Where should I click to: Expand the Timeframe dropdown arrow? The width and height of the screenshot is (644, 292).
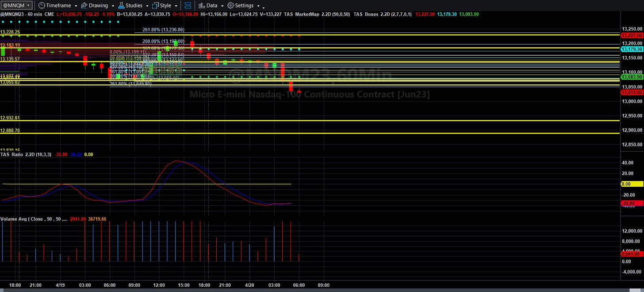[x=76, y=6]
